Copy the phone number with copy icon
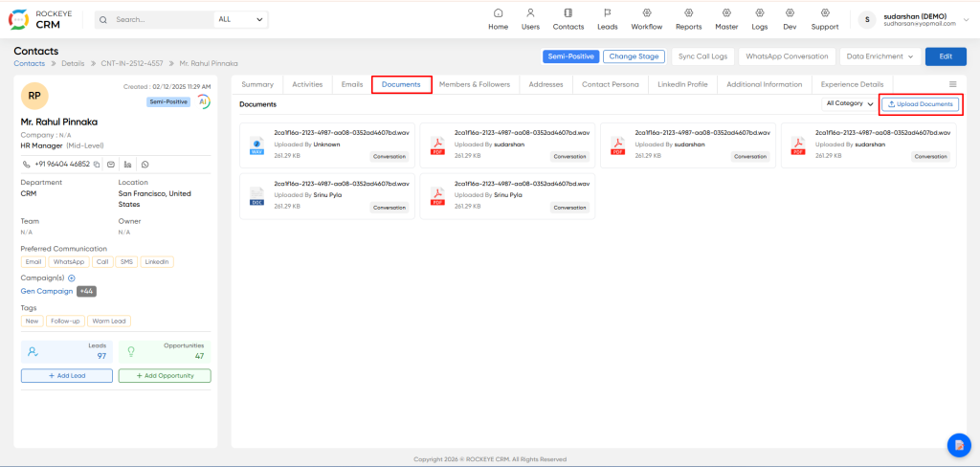 coord(97,165)
